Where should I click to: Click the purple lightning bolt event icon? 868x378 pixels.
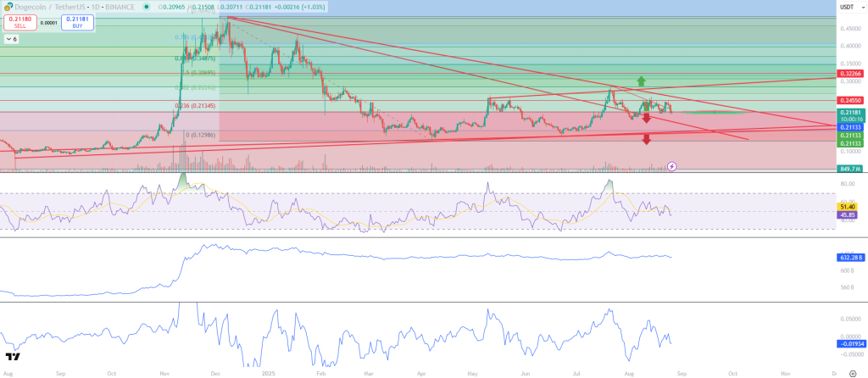[x=671, y=166]
